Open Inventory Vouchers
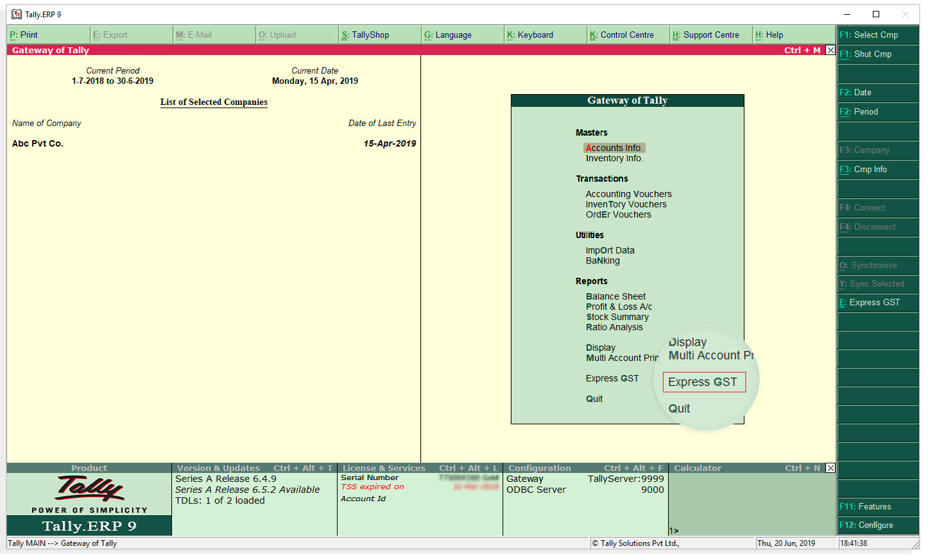The width and height of the screenshot is (928, 560). [x=626, y=204]
